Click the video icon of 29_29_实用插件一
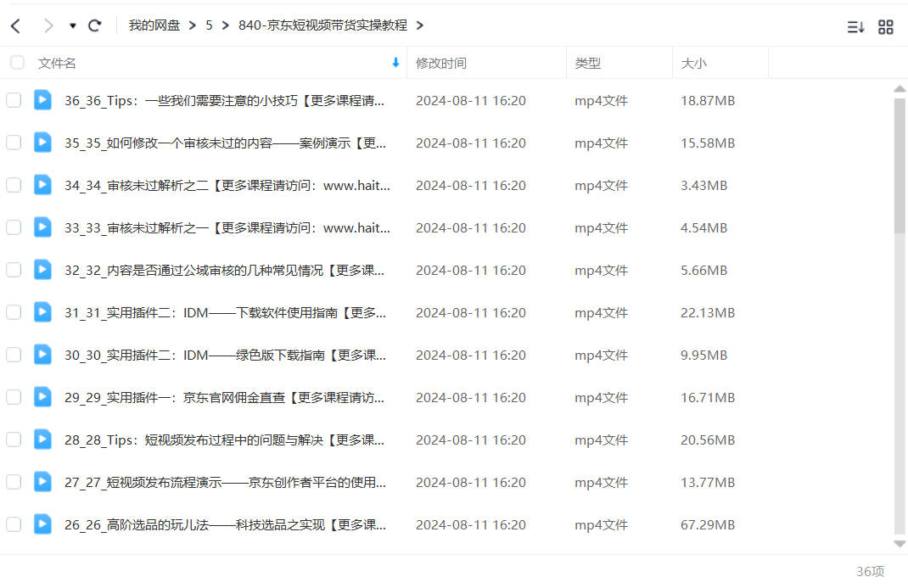The width and height of the screenshot is (908, 588). click(42, 396)
